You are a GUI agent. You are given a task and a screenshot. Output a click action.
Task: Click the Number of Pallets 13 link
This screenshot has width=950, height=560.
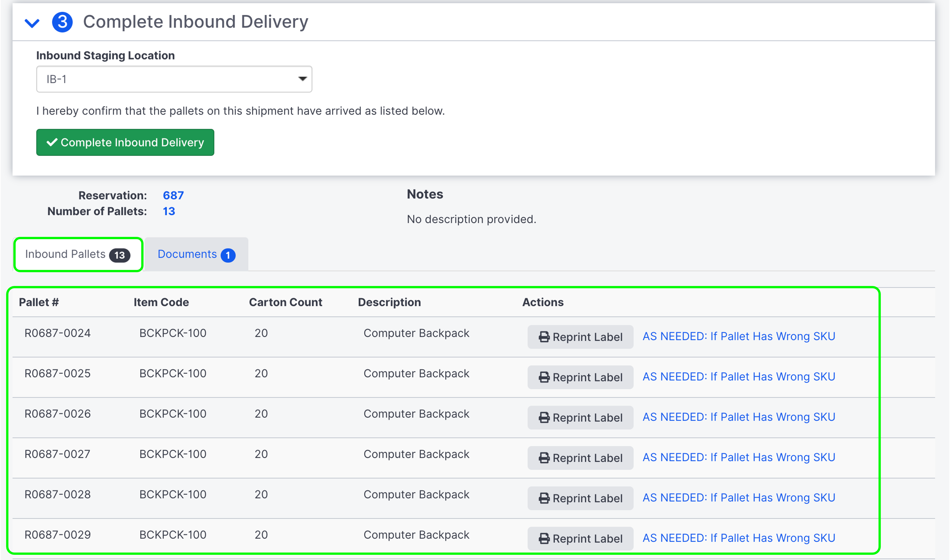coord(169,211)
